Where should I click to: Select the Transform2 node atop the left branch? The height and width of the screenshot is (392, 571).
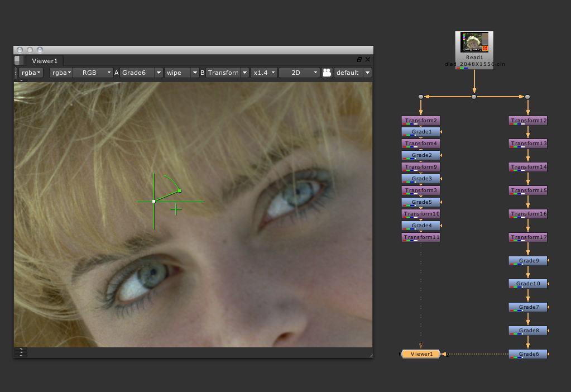[x=420, y=120]
